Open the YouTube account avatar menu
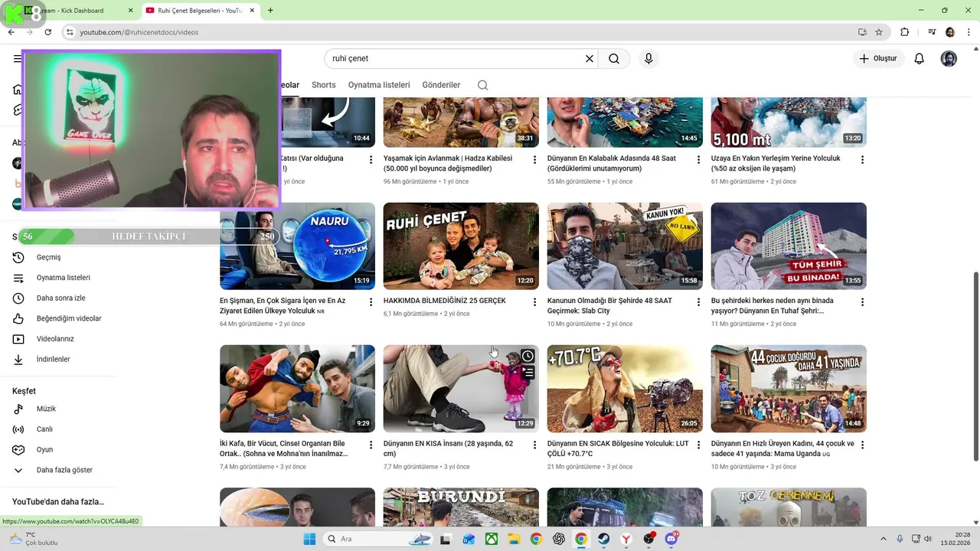The width and height of the screenshot is (980, 551). 949,59
